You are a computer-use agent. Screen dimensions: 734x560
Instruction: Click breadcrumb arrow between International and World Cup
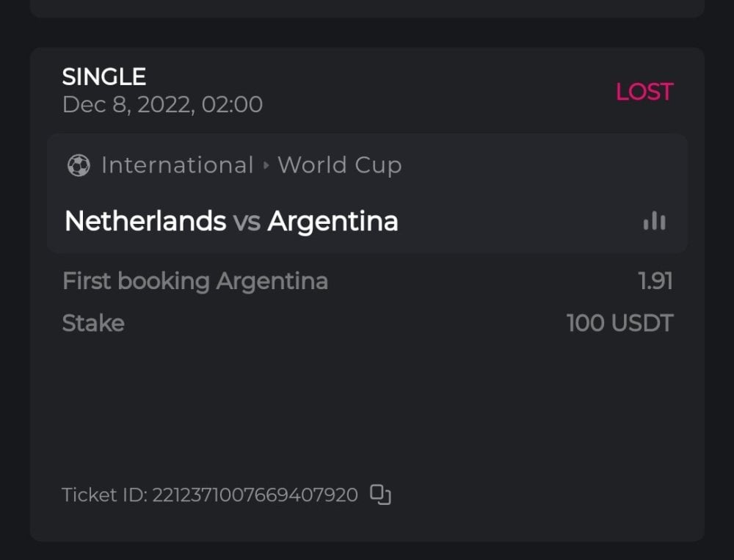point(266,166)
